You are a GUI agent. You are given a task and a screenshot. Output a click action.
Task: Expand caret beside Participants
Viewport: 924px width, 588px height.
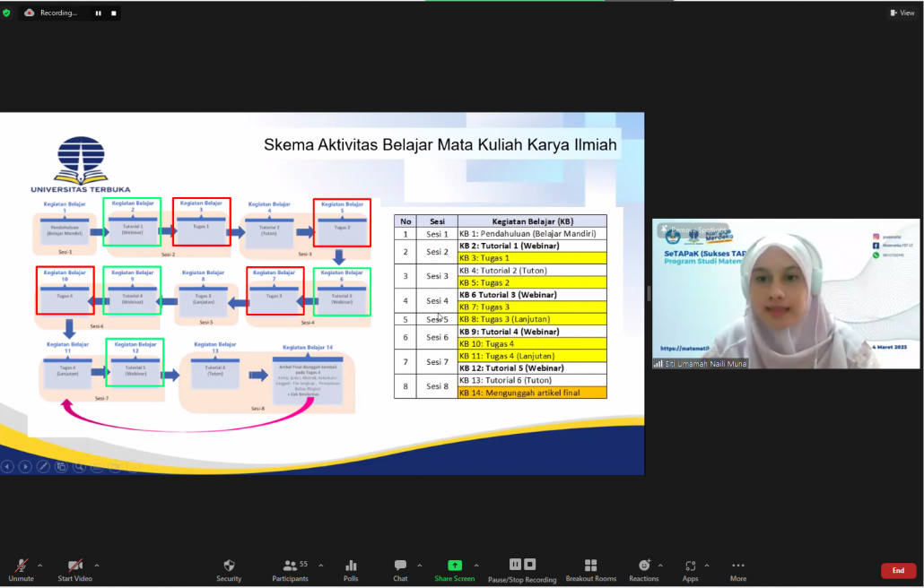tap(320, 566)
